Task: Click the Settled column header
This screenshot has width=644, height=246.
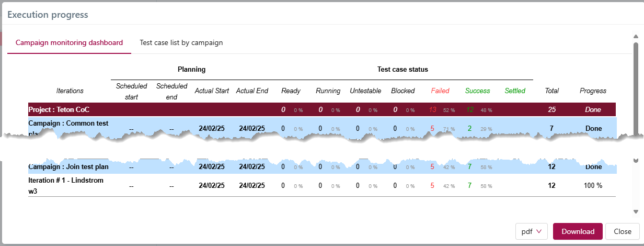Action: (x=515, y=91)
